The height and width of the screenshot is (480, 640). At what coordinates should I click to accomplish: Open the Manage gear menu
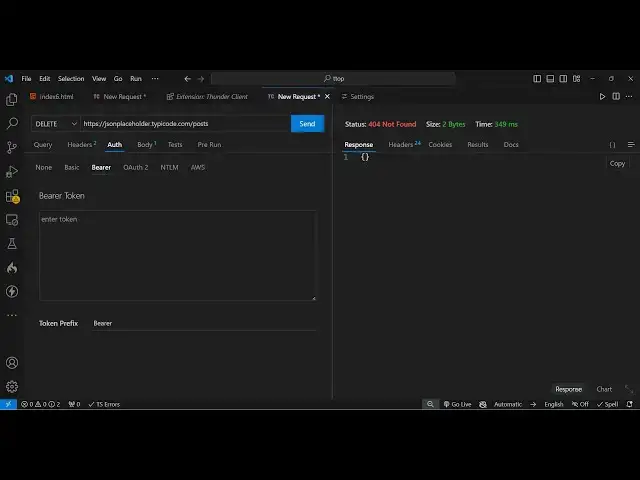coord(12,386)
